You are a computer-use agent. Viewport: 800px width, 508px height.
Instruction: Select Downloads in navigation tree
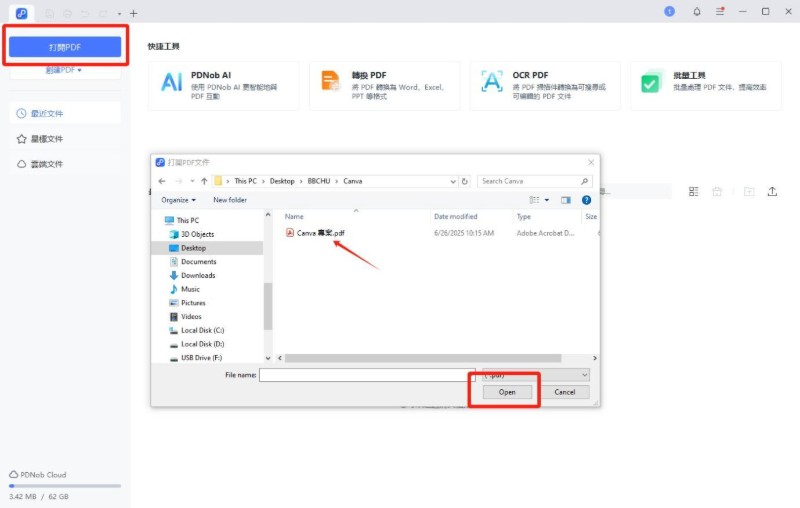tap(192, 275)
